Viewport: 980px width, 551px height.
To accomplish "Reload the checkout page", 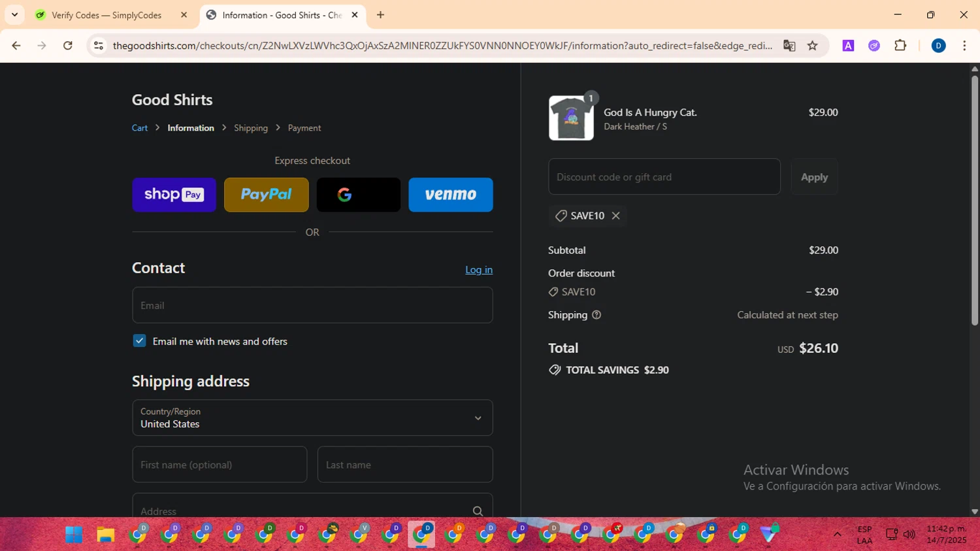I will [x=68, y=46].
